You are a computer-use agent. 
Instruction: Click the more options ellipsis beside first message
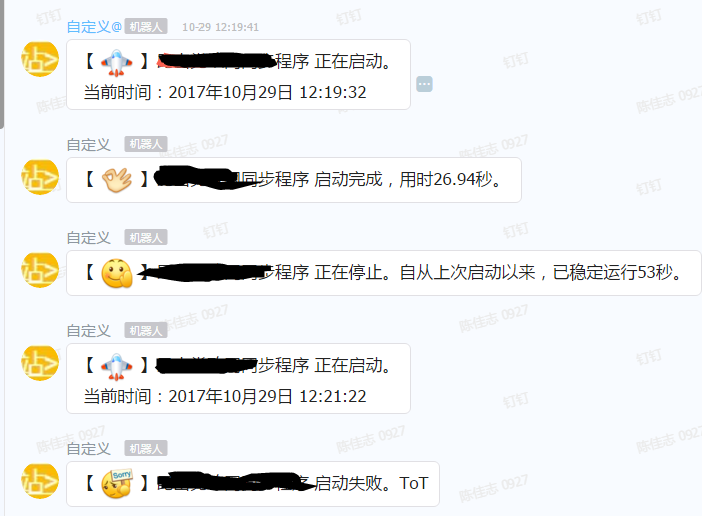pos(424,84)
